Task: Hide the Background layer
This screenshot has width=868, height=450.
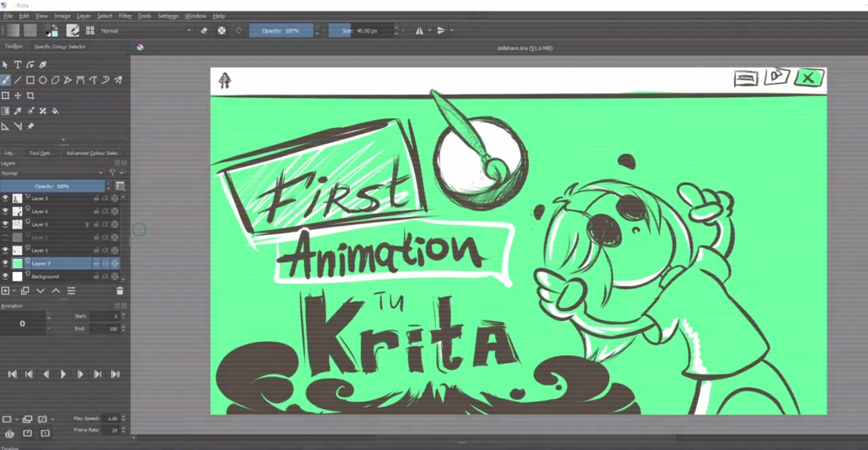Action: click(5, 276)
